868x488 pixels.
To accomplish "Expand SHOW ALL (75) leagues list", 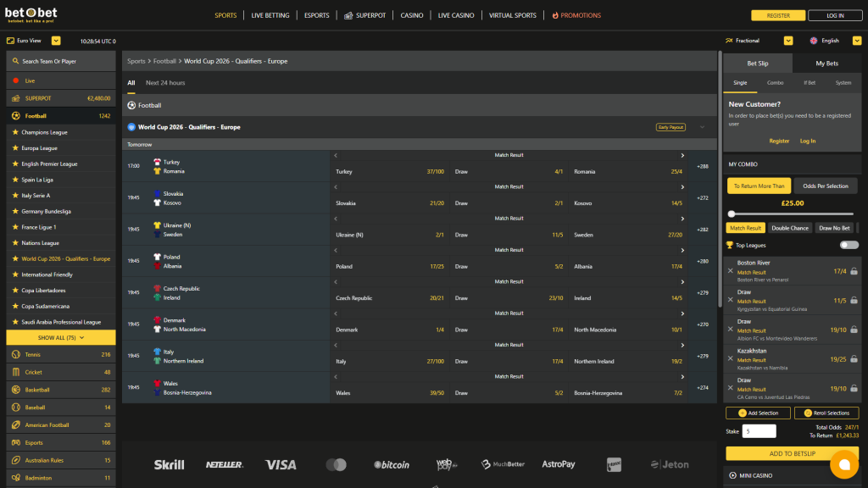I will click(x=61, y=337).
